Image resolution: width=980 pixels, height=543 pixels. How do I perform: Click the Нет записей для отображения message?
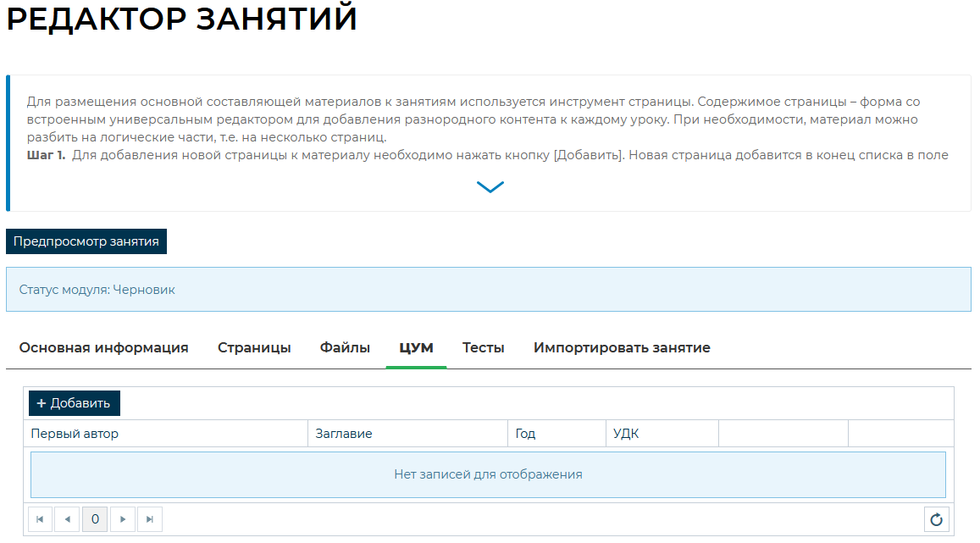coord(488,474)
